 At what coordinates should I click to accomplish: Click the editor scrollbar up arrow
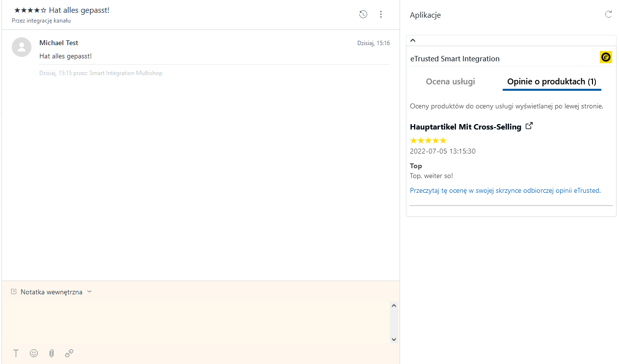(394, 306)
